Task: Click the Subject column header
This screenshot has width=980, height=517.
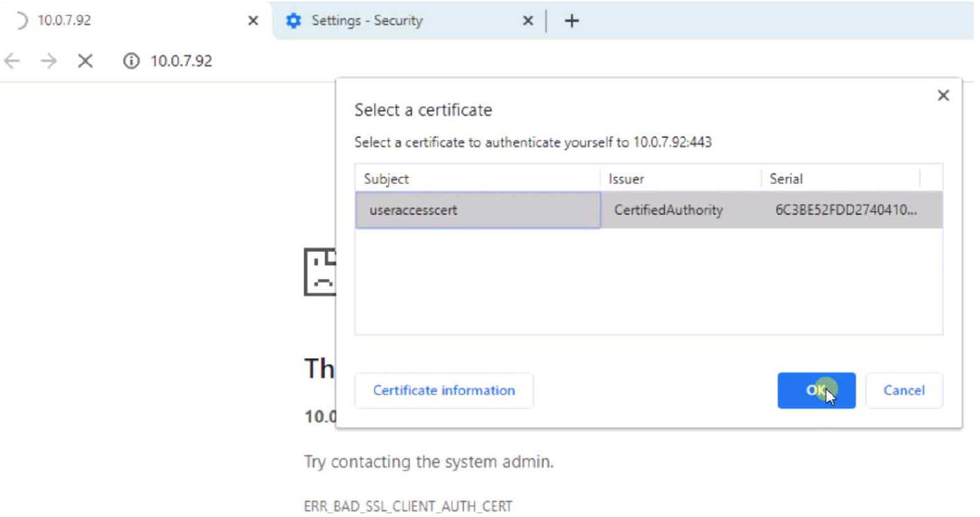Action: (x=387, y=178)
